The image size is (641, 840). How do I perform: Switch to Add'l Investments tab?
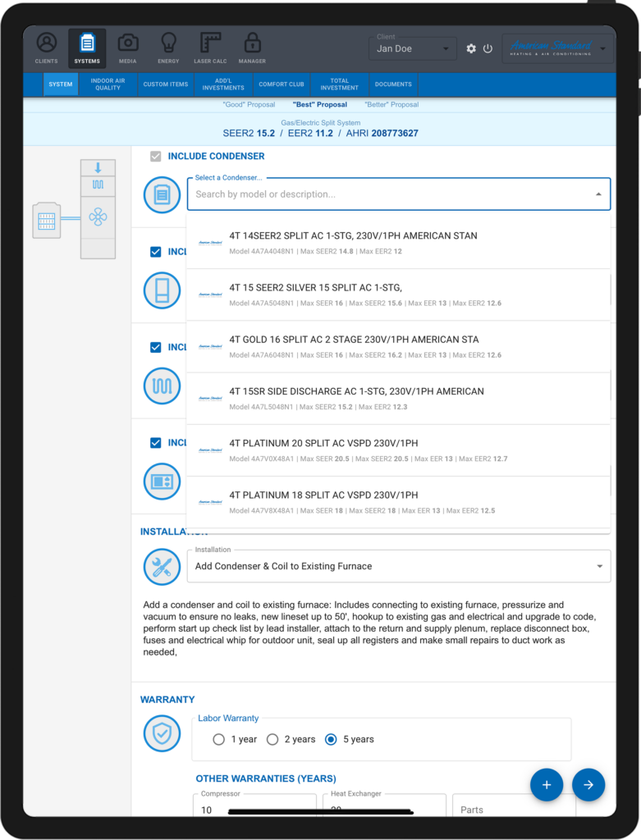[223, 84]
